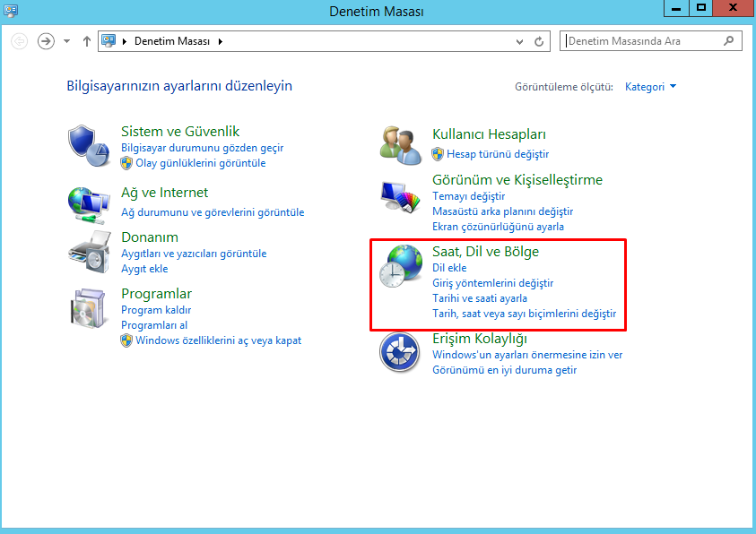Open Olay günlüklerini görüntüle link
This screenshot has width=756, height=534.
point(201,163)
